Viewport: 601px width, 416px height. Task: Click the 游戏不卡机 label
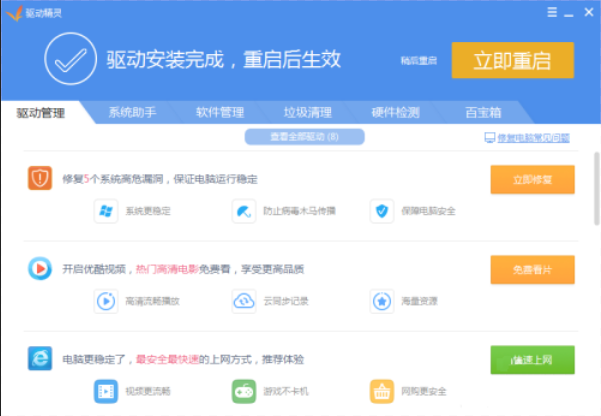[286, 391]
